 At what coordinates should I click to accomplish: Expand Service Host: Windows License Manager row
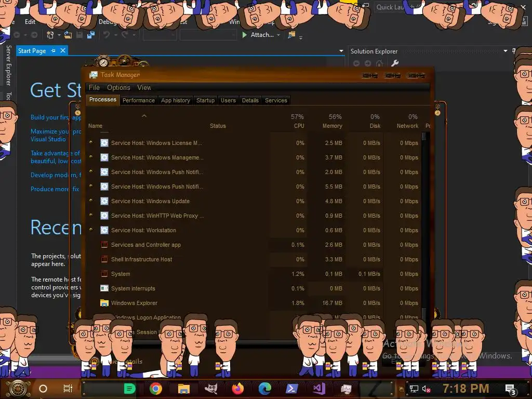click(x=90, y=143)
